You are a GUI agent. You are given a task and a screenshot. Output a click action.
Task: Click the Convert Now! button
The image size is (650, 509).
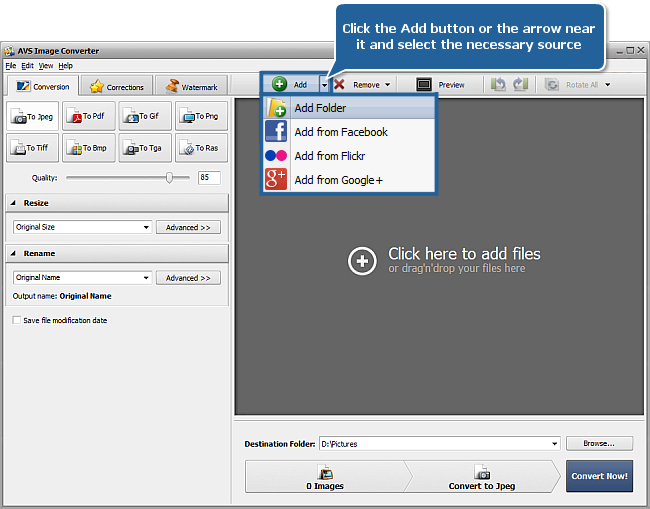[599, 476]
